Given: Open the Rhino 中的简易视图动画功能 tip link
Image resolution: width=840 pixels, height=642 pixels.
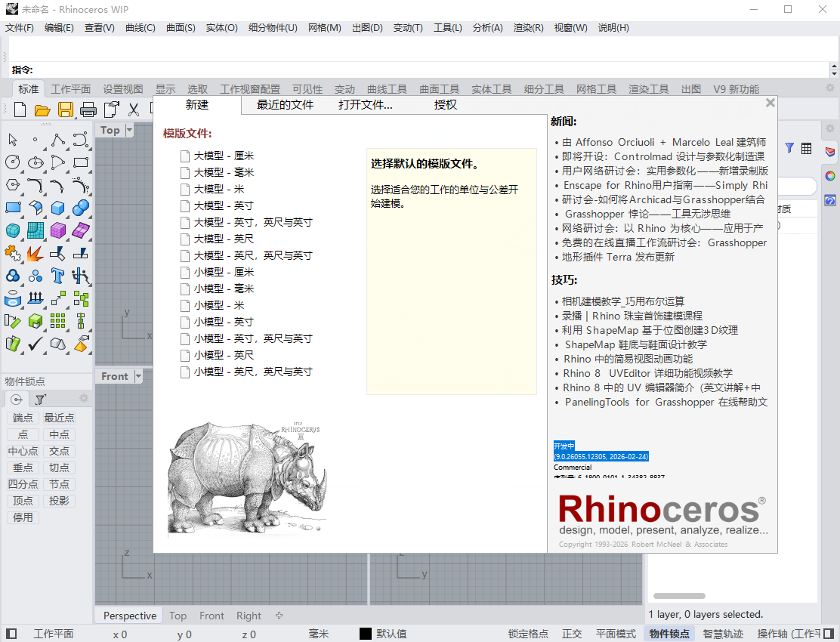Looking at the screenshot, I should click(628, 359).
